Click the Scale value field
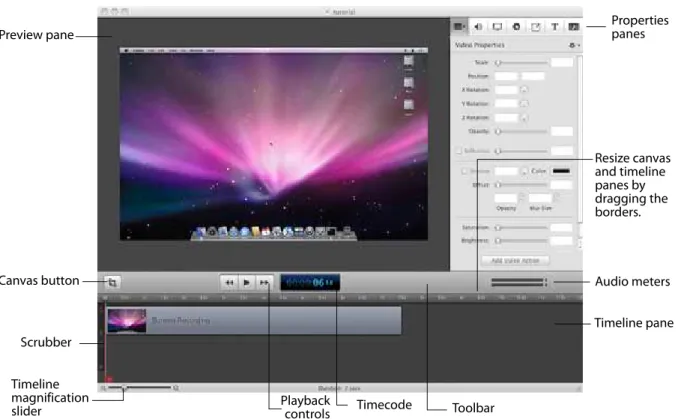678x419 pixels. (562, 62)
